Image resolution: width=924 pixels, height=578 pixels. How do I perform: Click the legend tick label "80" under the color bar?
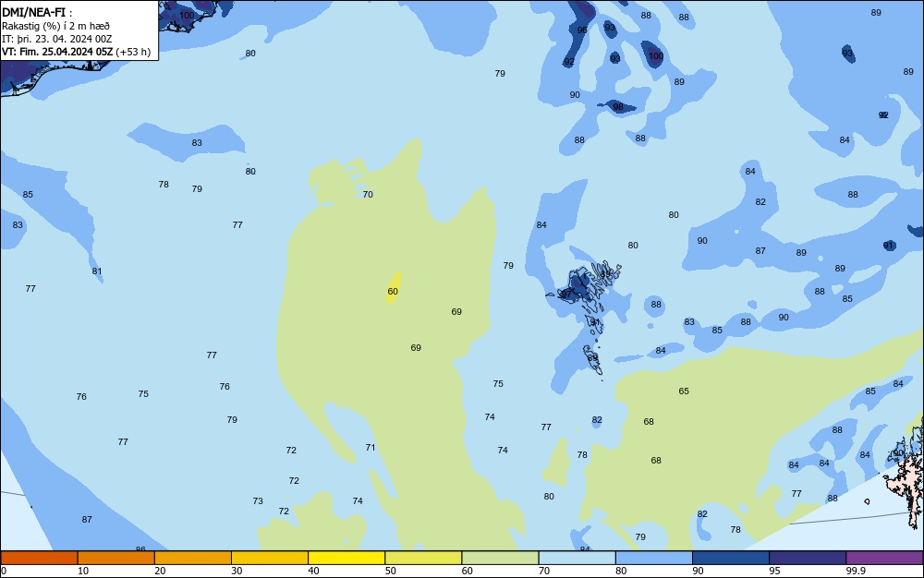[x=621, y=571]
